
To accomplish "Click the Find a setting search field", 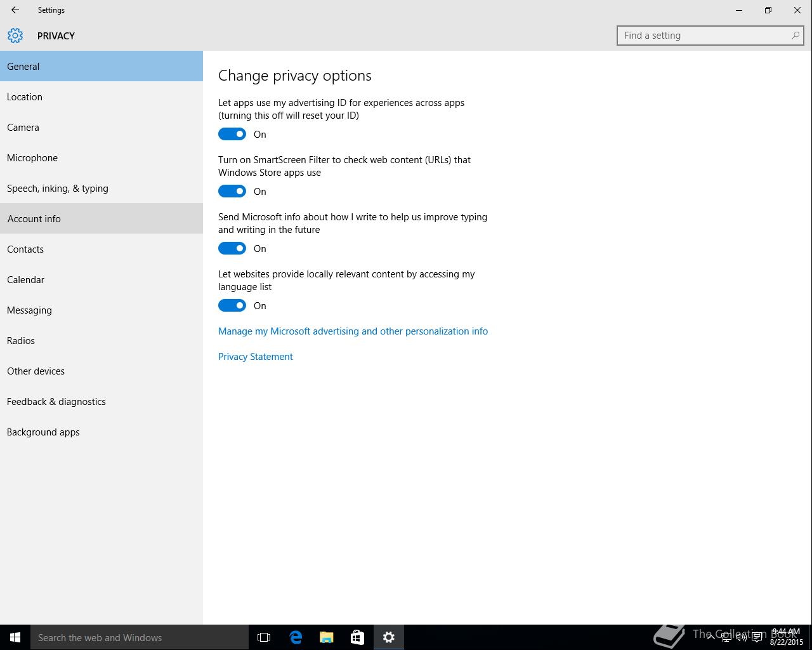I will pyautogui.click(x=710, y=36).
